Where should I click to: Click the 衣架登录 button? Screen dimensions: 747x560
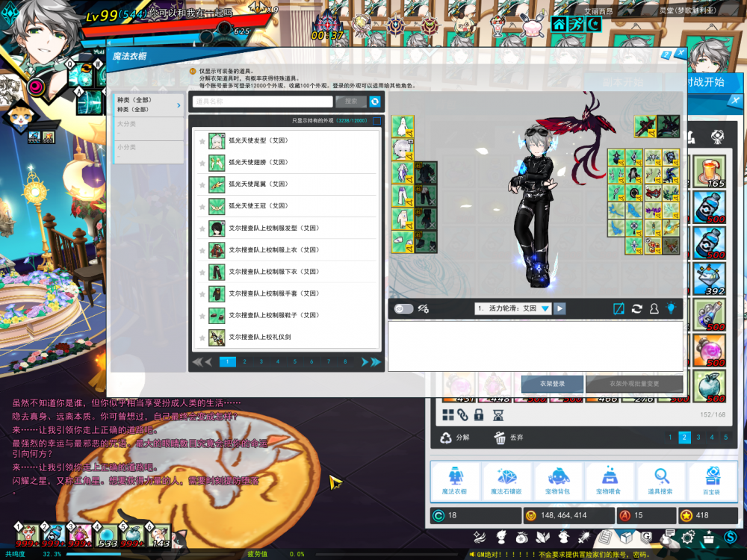[x=553, y=383]
